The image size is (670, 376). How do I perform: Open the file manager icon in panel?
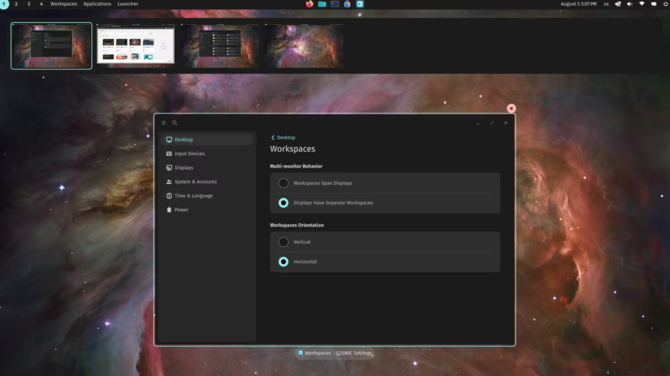322,4
